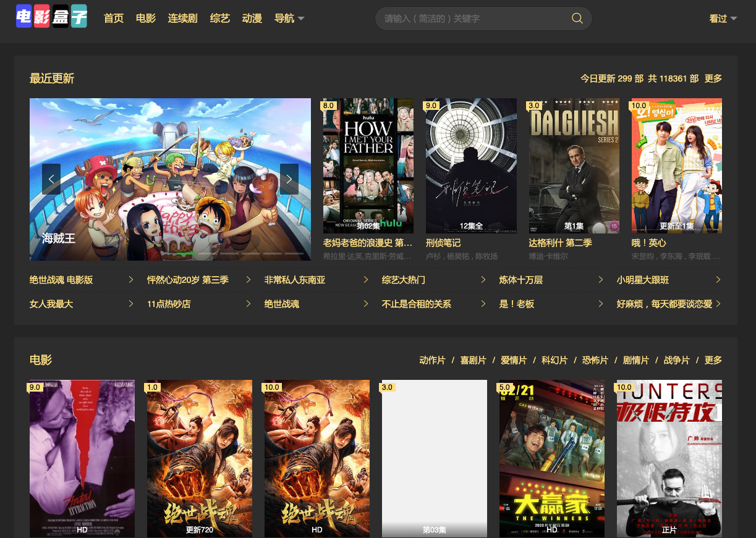756x538 pixels.
Task: Filter movies by 战争片
Action: click(677, 360)
